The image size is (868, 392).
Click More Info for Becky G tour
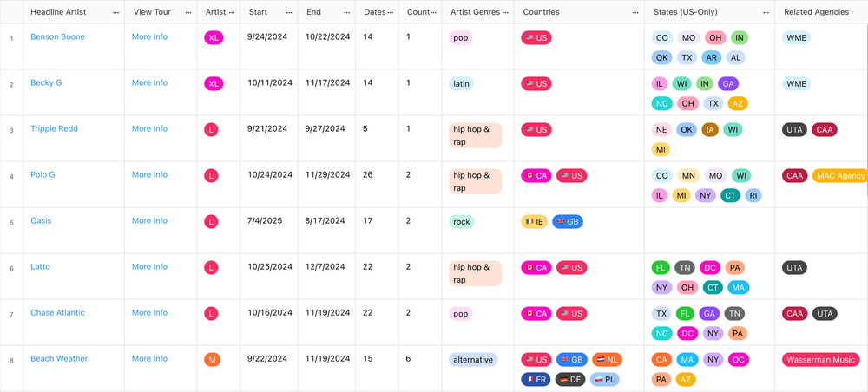point(149,82)
